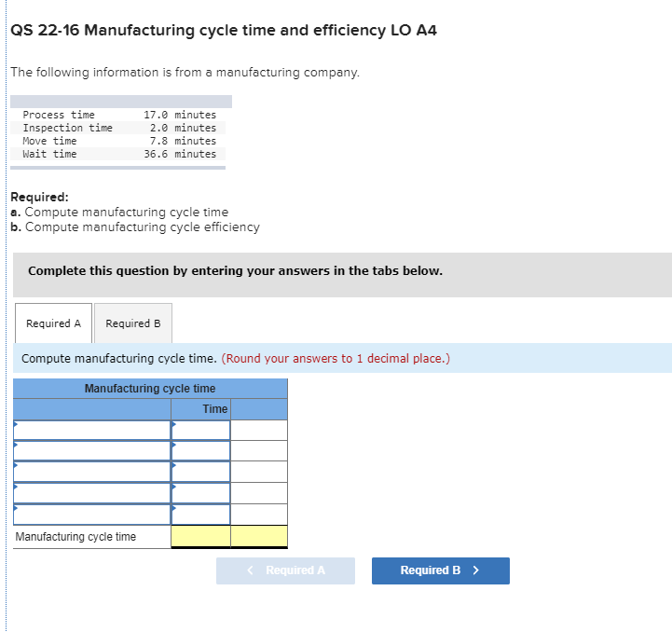
Task: Click the 36.6 minutes value
Action: pyautogui.click(x=180, y=154)
